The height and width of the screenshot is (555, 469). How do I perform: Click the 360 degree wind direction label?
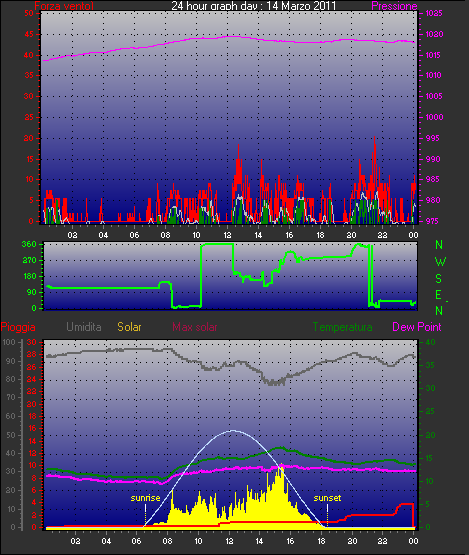pos(29,244)
